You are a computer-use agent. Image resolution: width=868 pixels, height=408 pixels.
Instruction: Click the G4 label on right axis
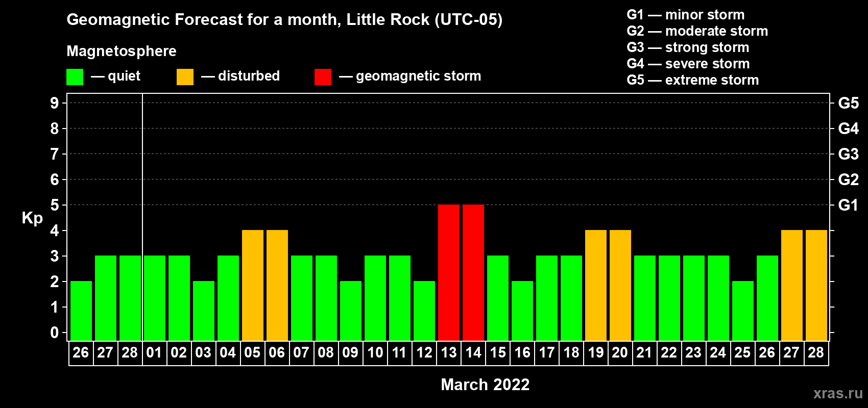849,129
